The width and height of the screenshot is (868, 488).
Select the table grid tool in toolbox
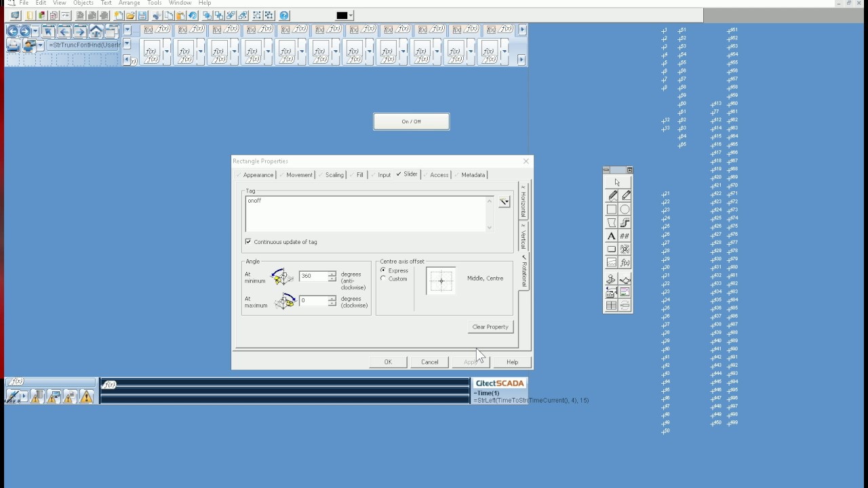coord(612,306)
